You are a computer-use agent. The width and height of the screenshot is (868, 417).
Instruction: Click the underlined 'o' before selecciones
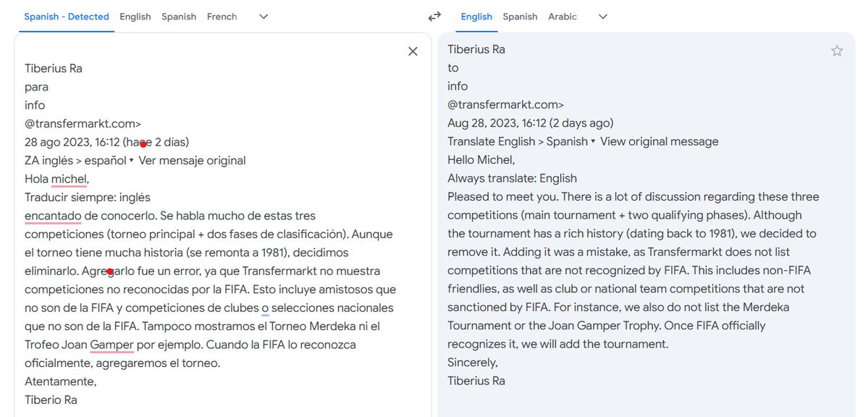click(265, 308)
